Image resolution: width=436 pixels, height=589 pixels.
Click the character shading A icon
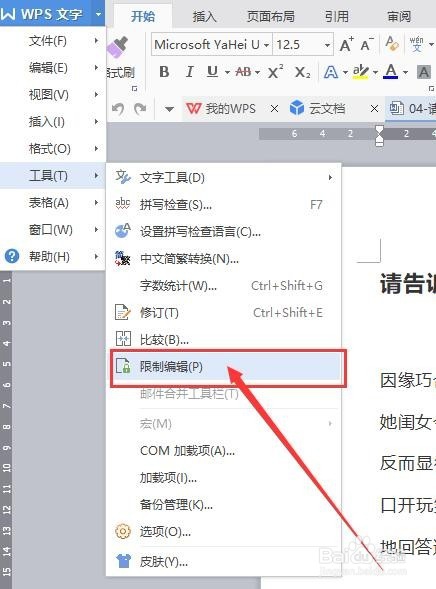[424, 72]
